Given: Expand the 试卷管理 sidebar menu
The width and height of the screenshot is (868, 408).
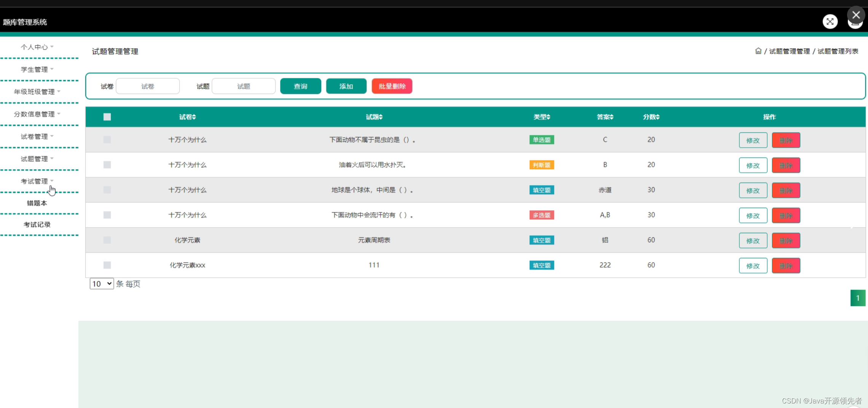Looking at the screenshot, I should [37, 137].
